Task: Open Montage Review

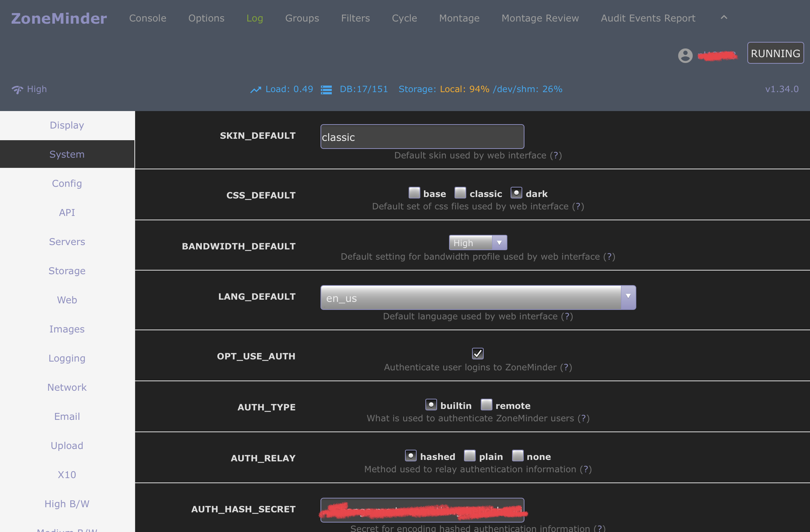Action: [x=540, y=18]
